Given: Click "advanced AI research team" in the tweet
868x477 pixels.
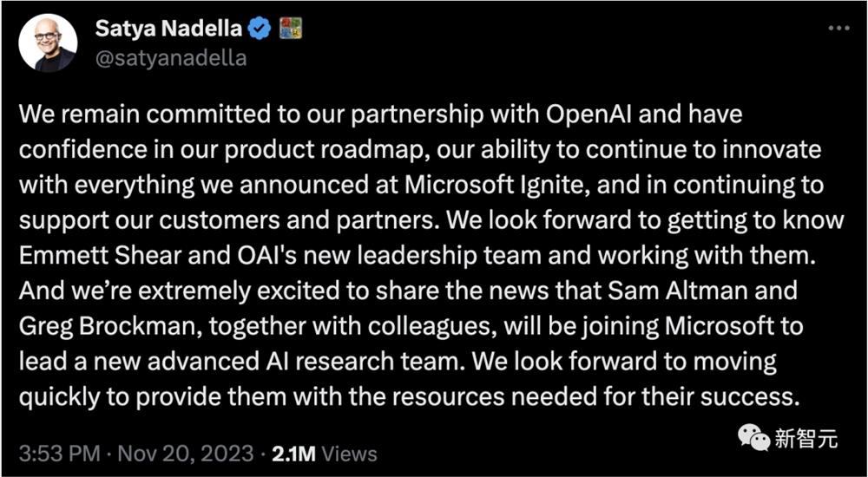Looking at the screenshot, I should 298,361.
